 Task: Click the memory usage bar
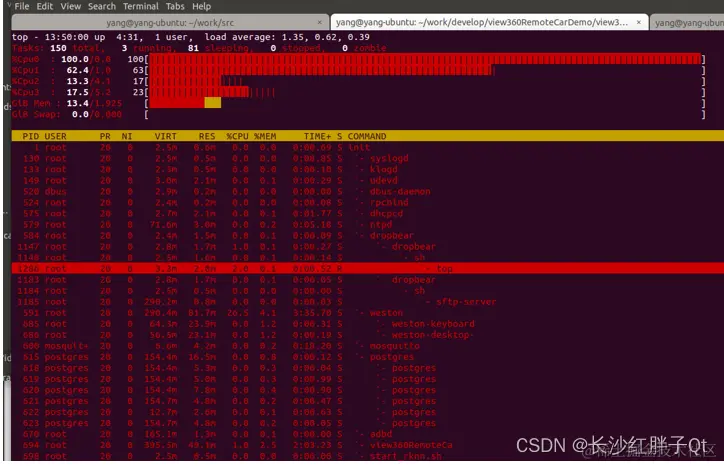(x=185, y=103)
